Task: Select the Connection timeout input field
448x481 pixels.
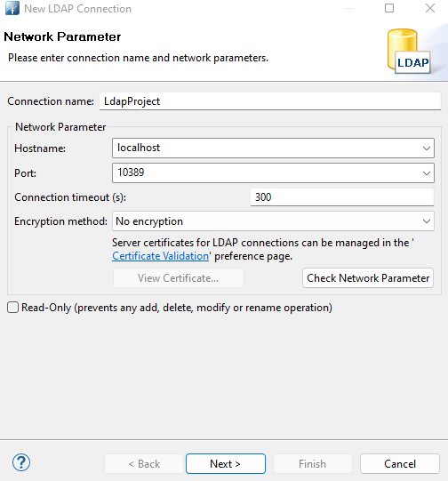Action: pos(342,197)
